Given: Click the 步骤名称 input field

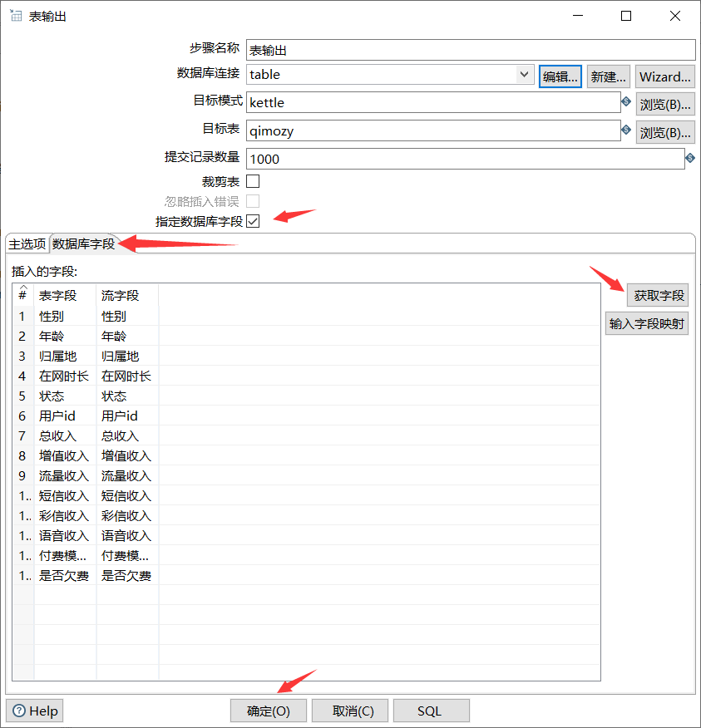Looking at the screenshot, I should [x=471, y=50].
